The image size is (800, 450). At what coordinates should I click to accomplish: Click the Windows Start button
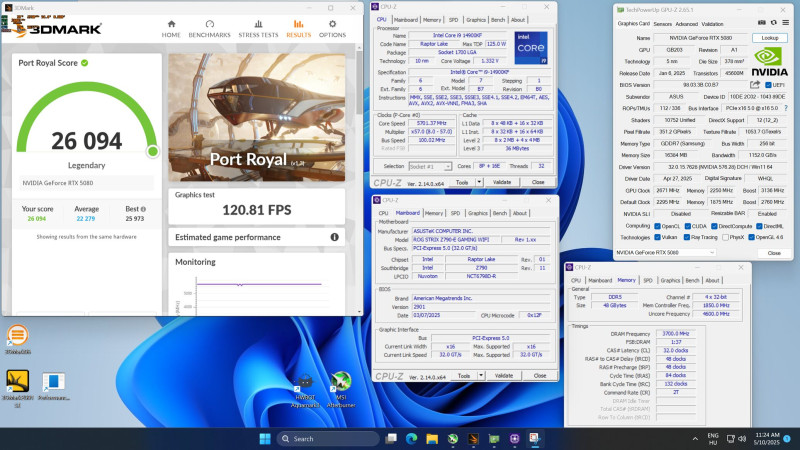pyautogui.click(x=265, y=439)
